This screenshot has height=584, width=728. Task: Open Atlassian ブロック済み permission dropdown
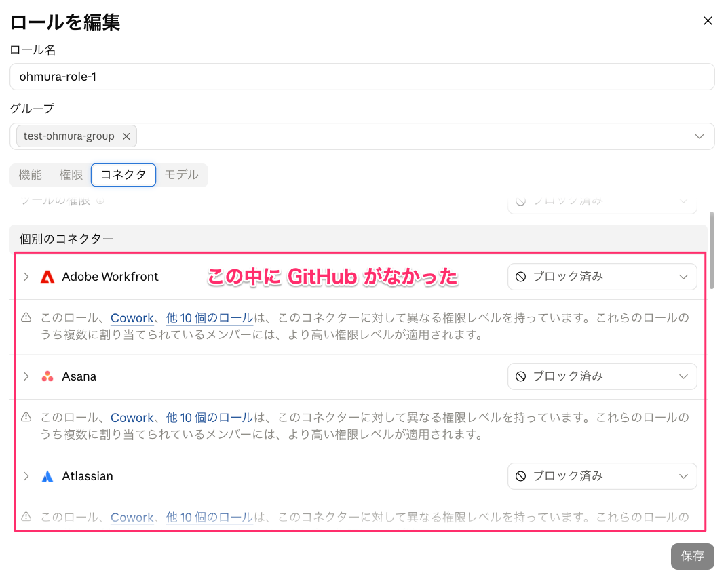click(x=602, y=476)
